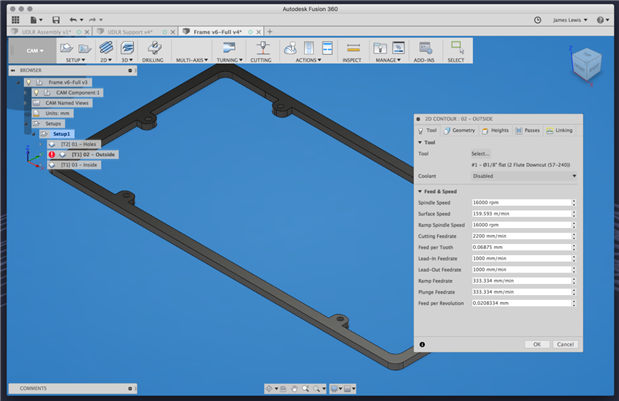Open the Inspect measure tool
The width and height of the screenshot is (619, 401).
pos(353,48)
